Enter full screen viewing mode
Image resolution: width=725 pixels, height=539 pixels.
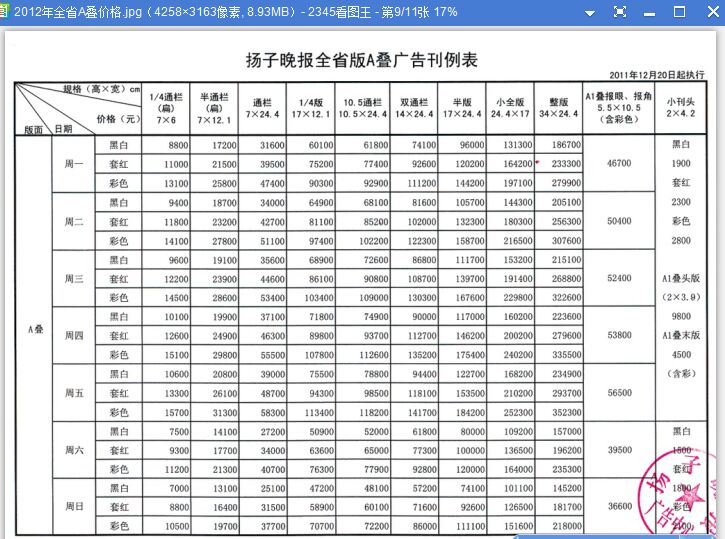click(620, 12)
